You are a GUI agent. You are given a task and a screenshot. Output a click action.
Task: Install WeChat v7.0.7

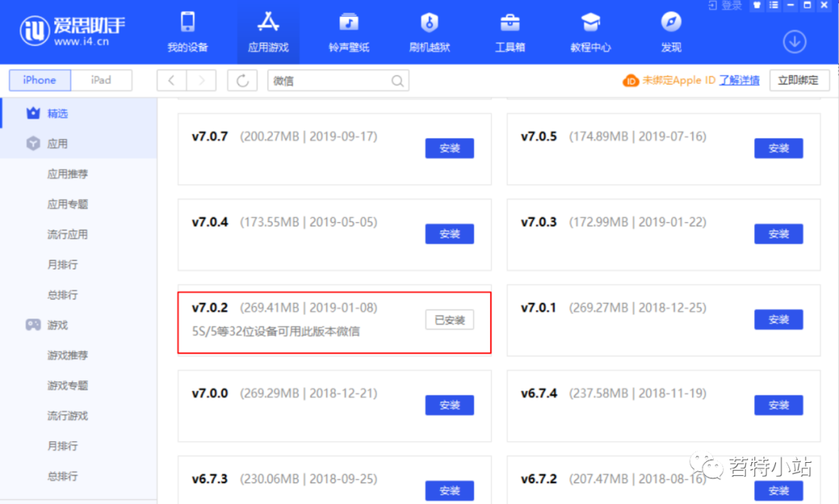(450, 148)
